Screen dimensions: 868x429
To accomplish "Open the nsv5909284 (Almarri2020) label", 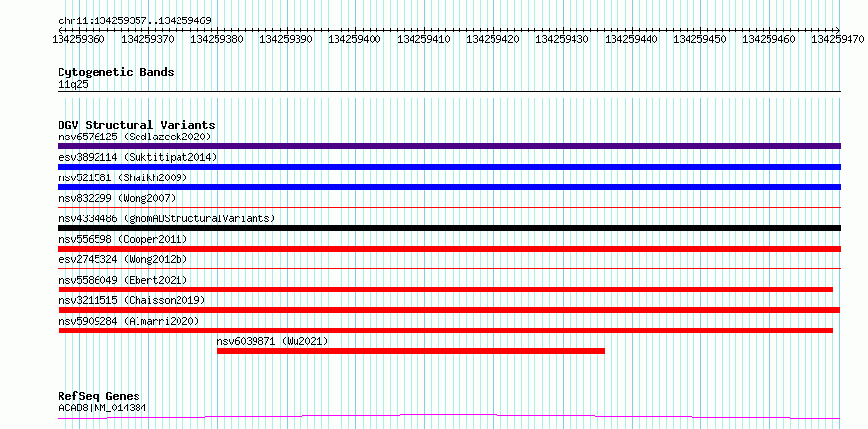I will coord(129,321).
